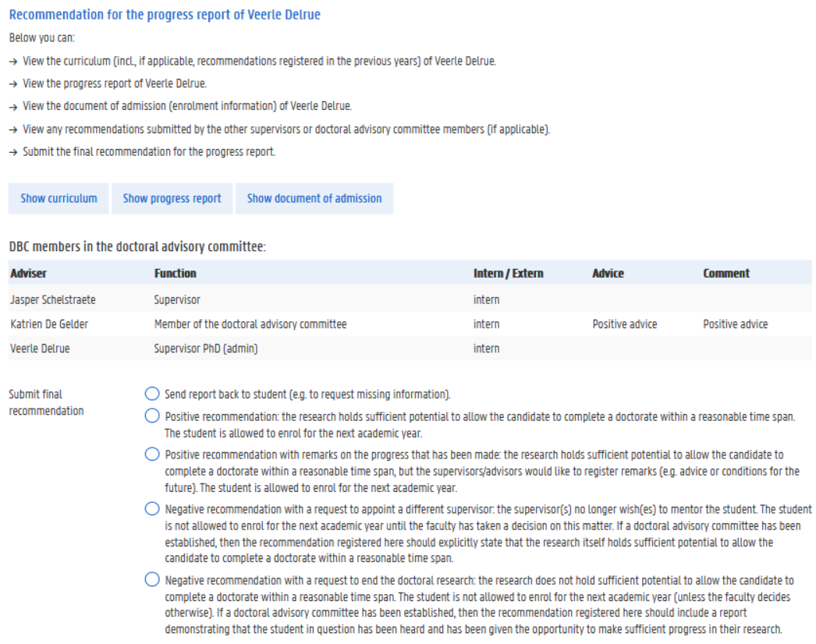Image resolution: width=816 pixels, height=644 pixels.
Task: Click 'Positive advice' in the Comment column
Action: [735, 324]
